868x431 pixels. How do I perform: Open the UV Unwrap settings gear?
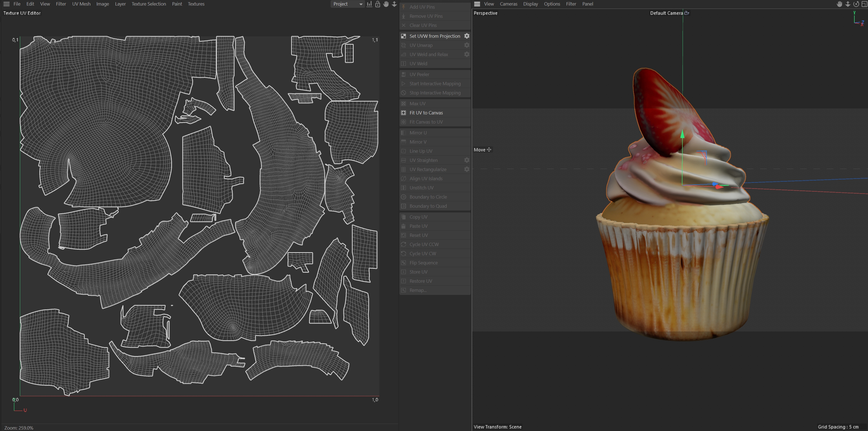(x=467, y=45)
